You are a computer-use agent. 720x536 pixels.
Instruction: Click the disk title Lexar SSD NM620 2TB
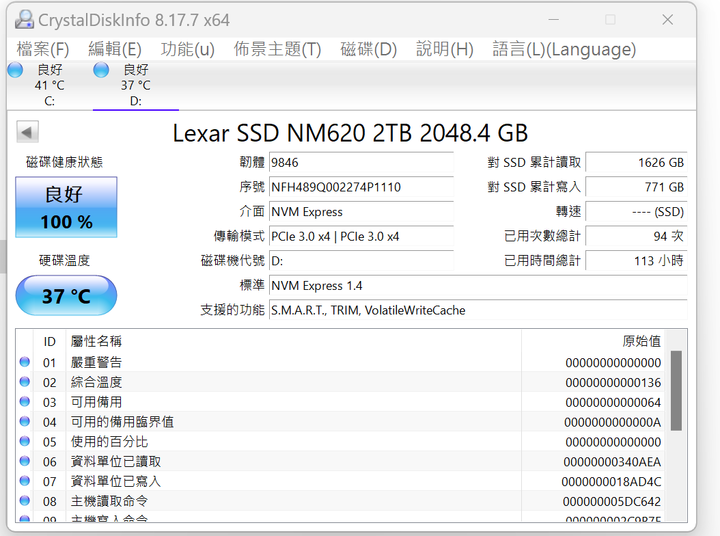coord(292,133)
